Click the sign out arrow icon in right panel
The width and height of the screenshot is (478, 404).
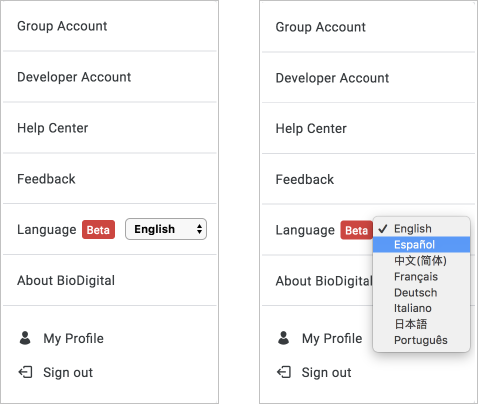(x=284, y=372)
